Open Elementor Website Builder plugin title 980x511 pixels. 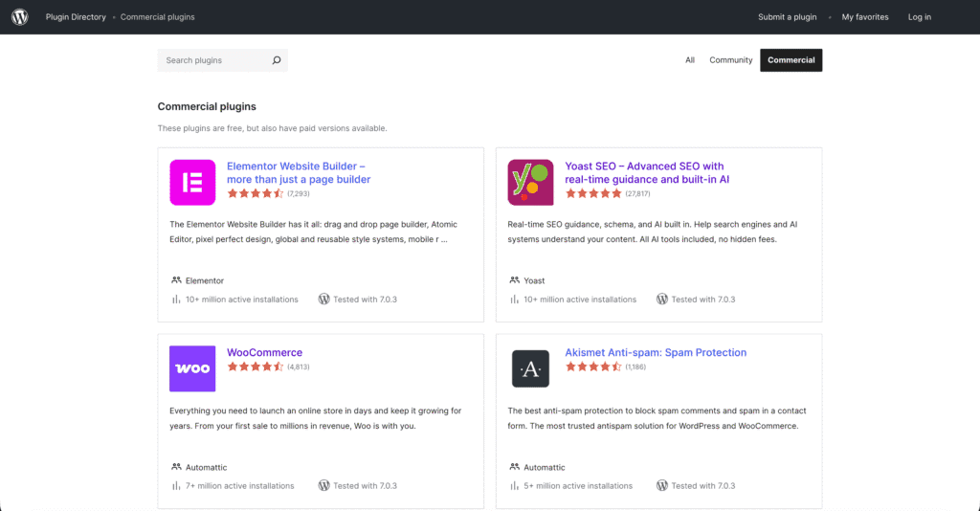(x=299, y=172)
